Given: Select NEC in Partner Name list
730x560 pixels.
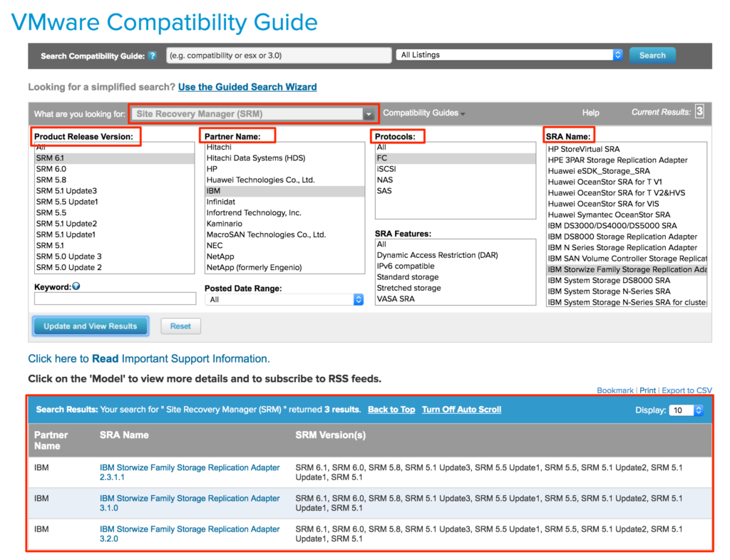Looking at the screenshot, I should point(285,246).
